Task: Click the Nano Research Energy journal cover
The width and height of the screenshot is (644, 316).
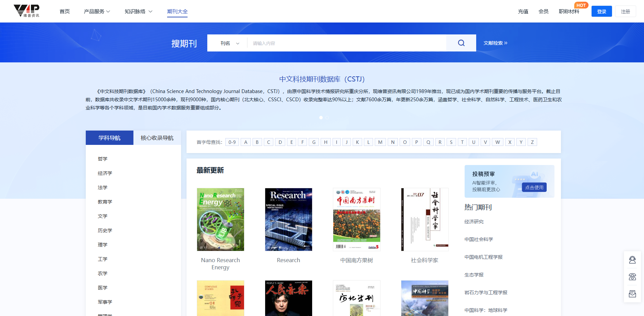Action: coord(220,219)
